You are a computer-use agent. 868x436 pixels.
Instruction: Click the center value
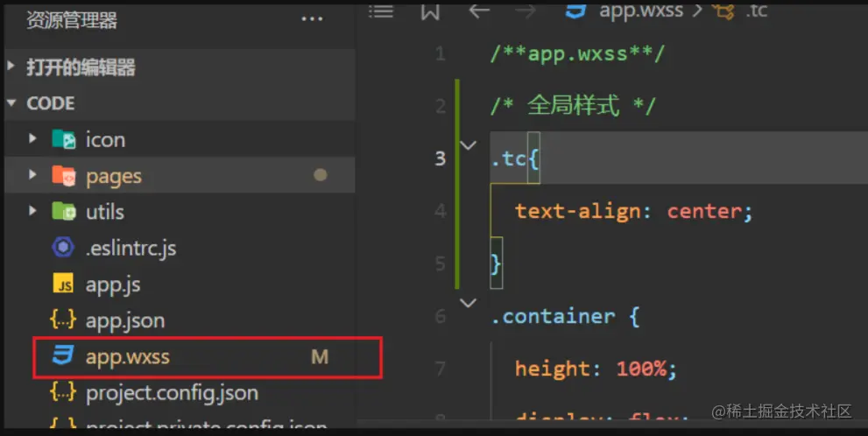(704, 211)
